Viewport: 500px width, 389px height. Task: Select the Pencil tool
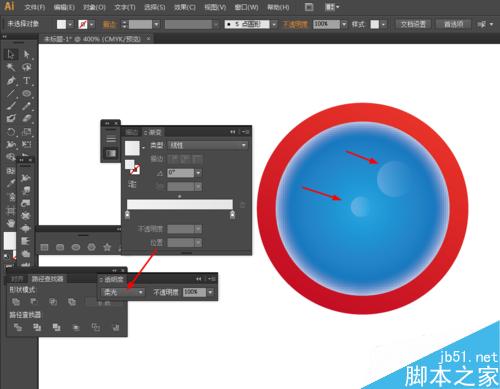pyautogui.click(x=27, y=106)
